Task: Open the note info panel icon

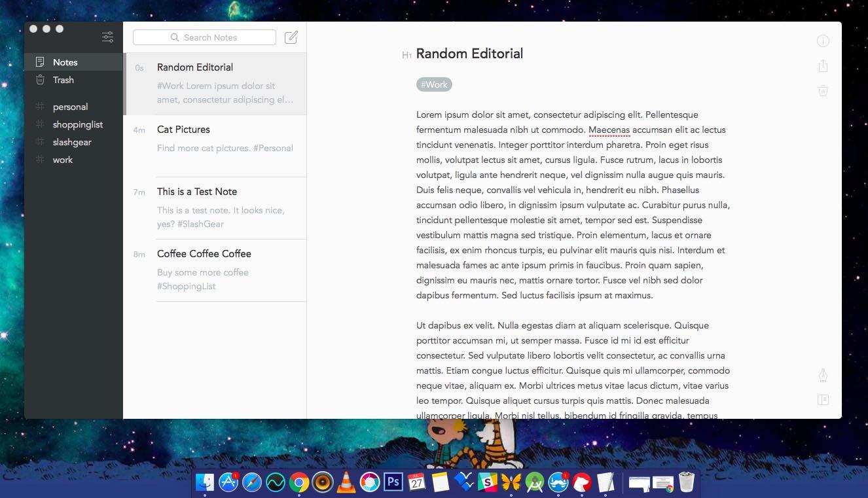Action: (823, 41)
